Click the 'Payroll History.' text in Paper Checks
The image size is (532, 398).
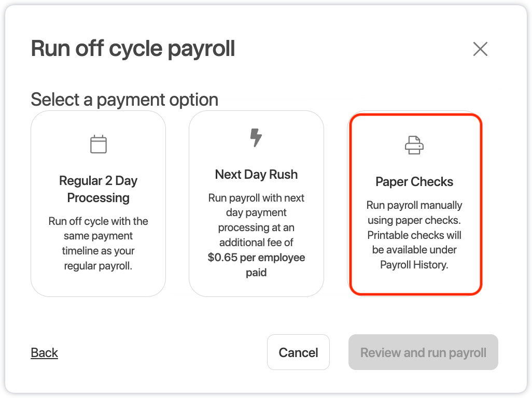[x=414, y=264]
